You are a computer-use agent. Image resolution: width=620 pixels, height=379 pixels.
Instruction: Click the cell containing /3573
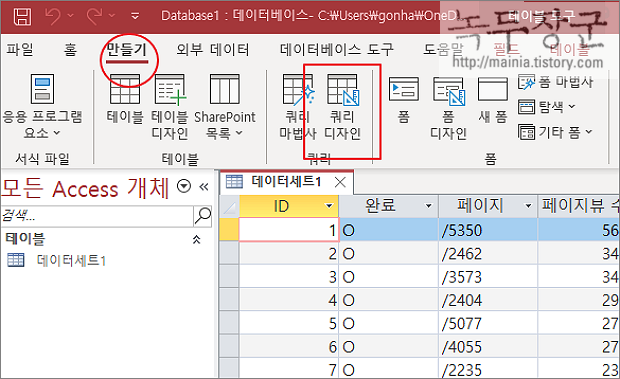488,277
